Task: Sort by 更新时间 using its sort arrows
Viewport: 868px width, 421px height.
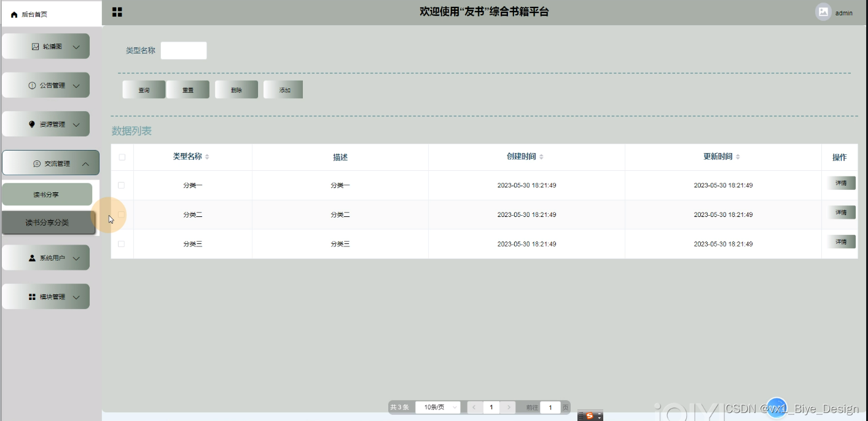Action: click(738, 157)
